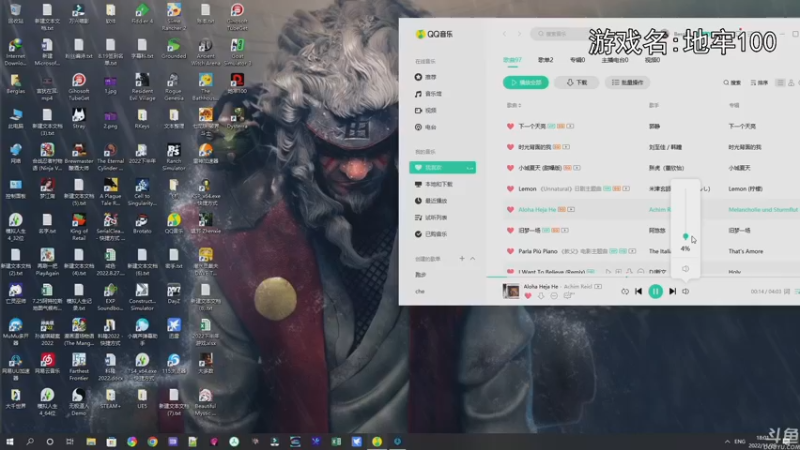Image resolution: width=800 pixels, height=450 pixels.
Task: Click the volume slider knob at 4%
Action: click(x=685, y=237)
